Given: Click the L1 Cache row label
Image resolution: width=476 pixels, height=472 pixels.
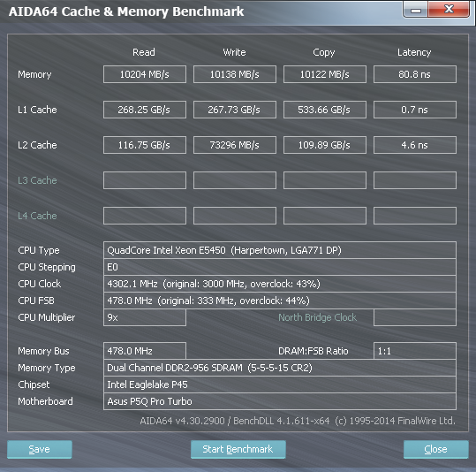Looking at the screenshot, I should [37, 110].
